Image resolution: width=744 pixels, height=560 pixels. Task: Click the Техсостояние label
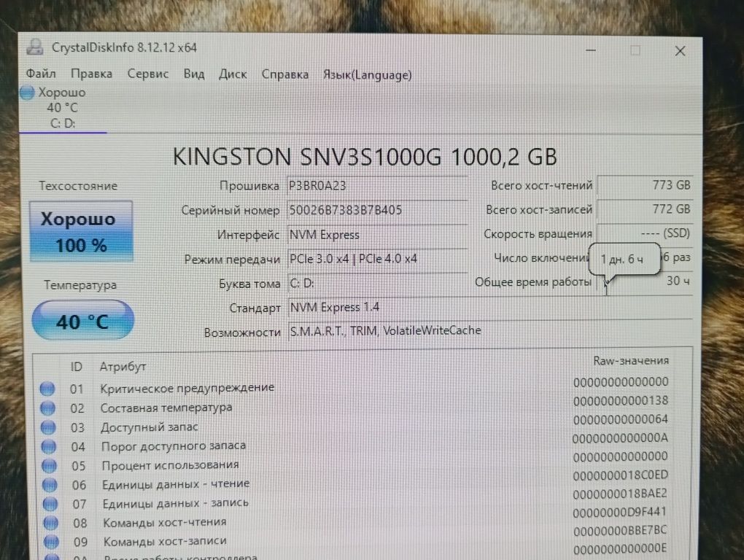(x=78, y=185)
